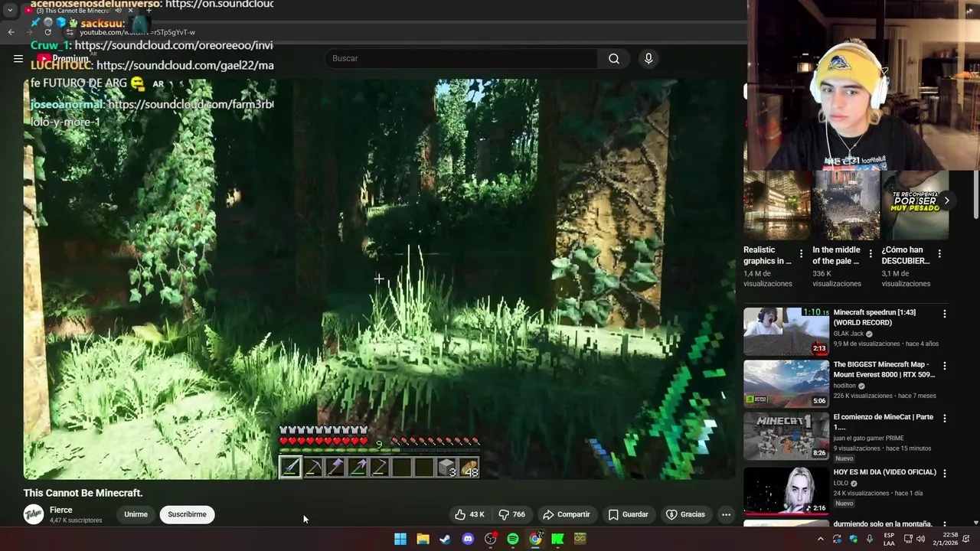
Task: Open El comienzo de MineCat thumbnail
Action: click(x=786, y=436)
